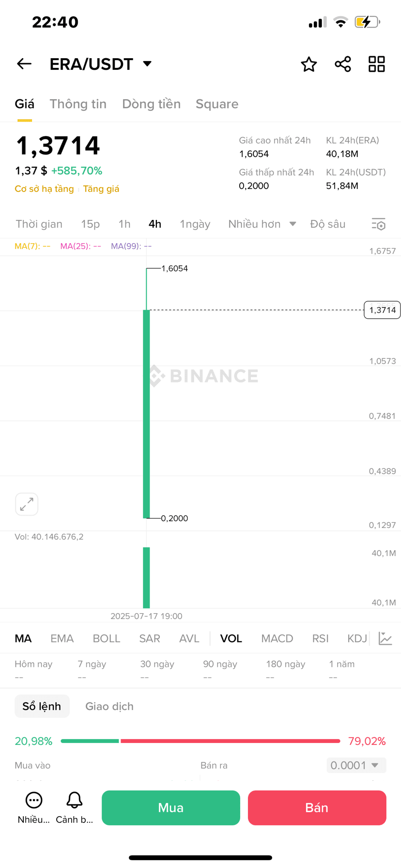Add ERA/USDT to favorites with star icon
Image resolution: width=401 pixels, height=868 pixels.
(x=308, y=64)
